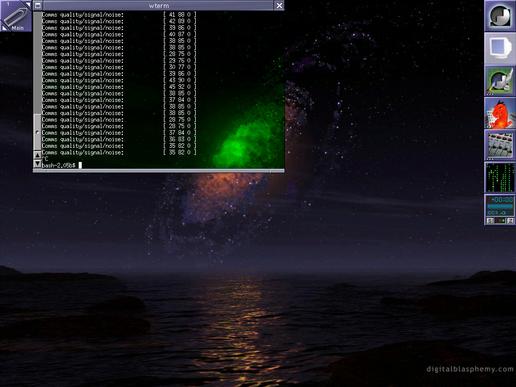The height and width of the screenshot is (387, 516).
Task: Open the audio mixer sliders dock app
Action: point(500,146)
